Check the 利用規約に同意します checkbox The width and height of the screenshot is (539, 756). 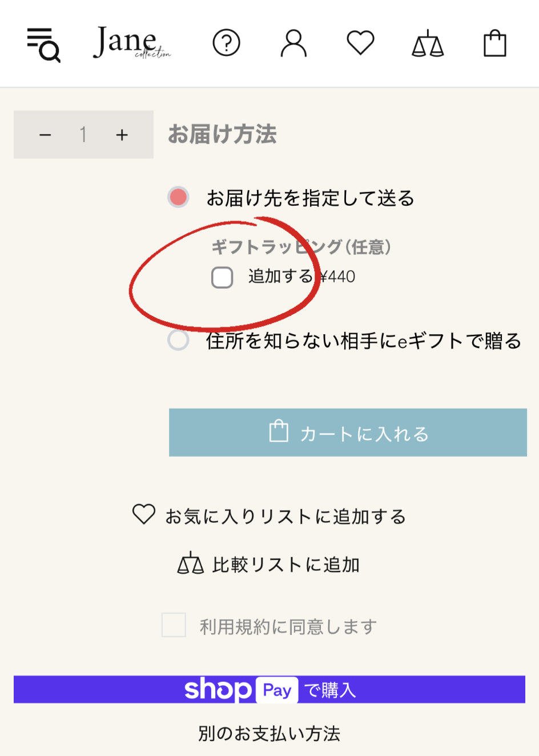click(174, 625)
